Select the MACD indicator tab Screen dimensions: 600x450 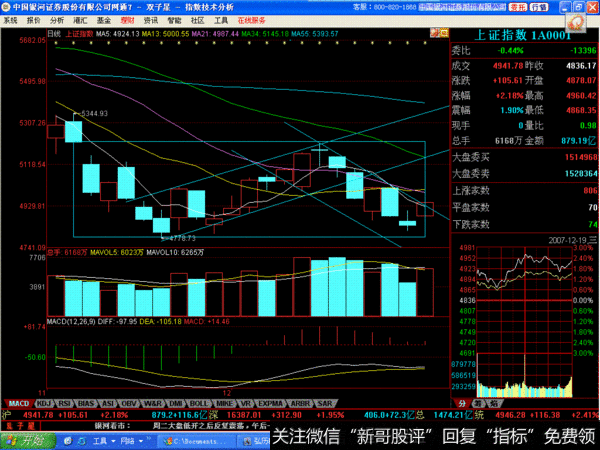pos(19,403)
